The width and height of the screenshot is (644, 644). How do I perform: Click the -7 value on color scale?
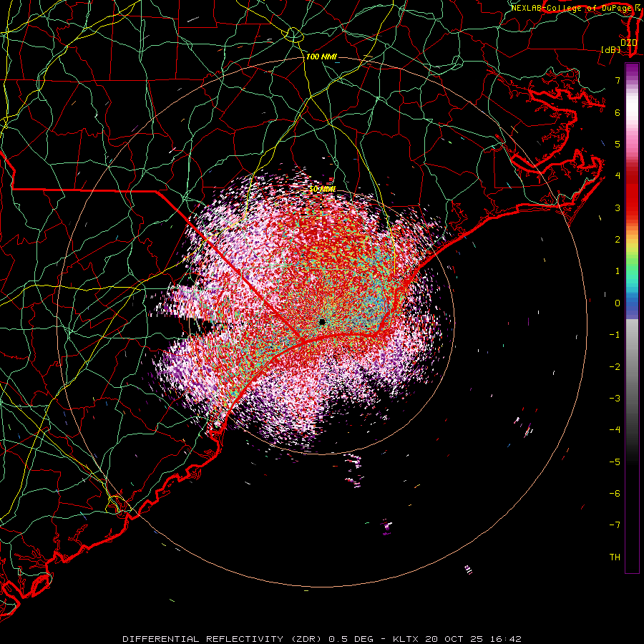[x=615, y=525]
